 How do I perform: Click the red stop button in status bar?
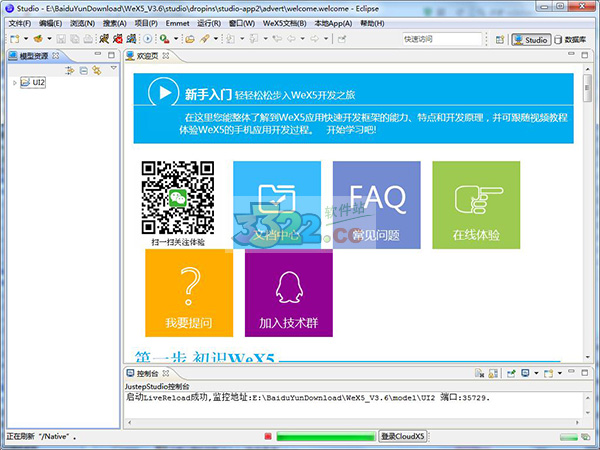(x=268, y=437)
